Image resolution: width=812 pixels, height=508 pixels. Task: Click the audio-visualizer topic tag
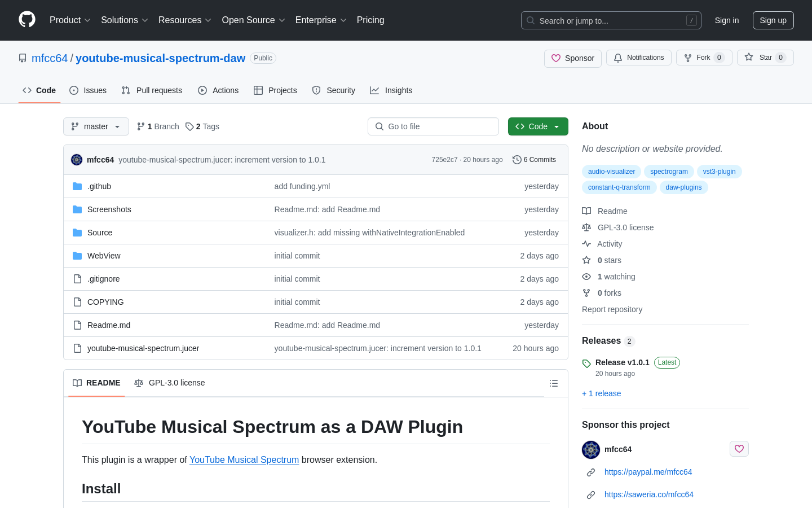tap(611, 172)
